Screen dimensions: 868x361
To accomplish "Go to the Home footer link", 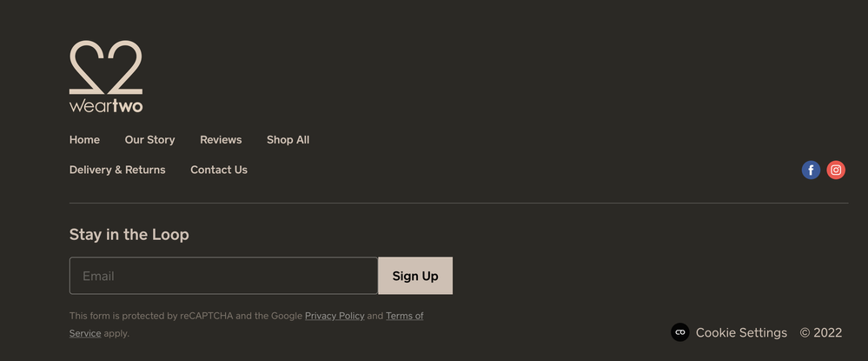I will [84, 140].
